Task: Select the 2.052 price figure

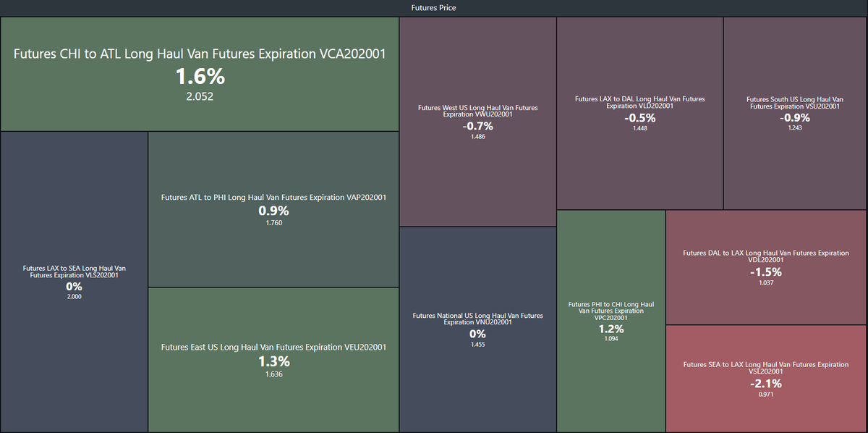Action: pyautogui.click(x=200, y=96)
